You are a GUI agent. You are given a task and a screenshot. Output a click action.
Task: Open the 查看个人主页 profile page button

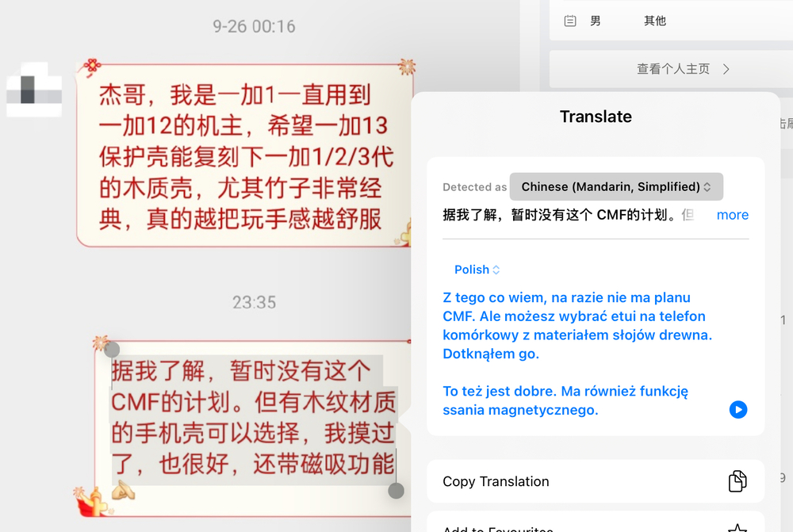point(672,69)
